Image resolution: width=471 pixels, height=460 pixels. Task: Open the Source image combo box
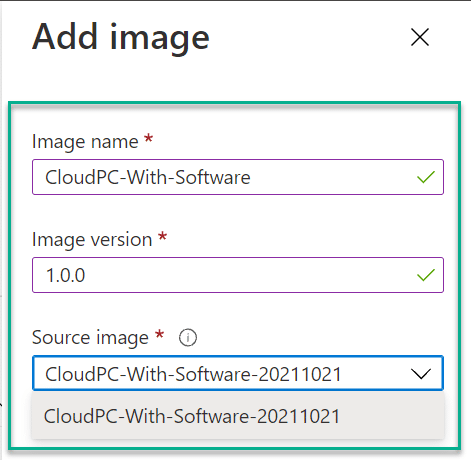tap(238, 373)
